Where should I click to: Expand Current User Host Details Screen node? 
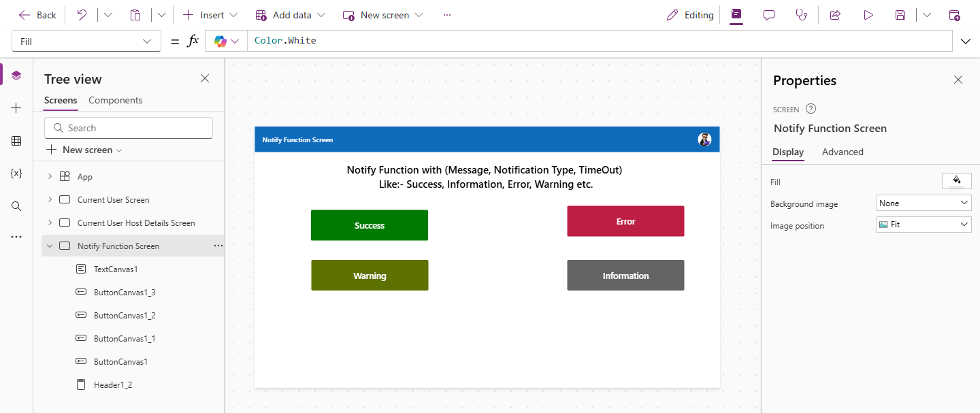click(50, 223)
